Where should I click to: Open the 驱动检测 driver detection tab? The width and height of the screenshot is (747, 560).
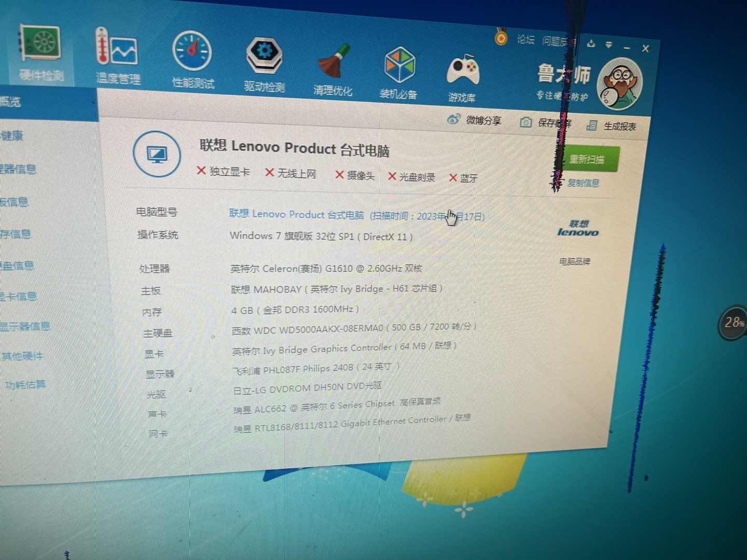point(264,65)
